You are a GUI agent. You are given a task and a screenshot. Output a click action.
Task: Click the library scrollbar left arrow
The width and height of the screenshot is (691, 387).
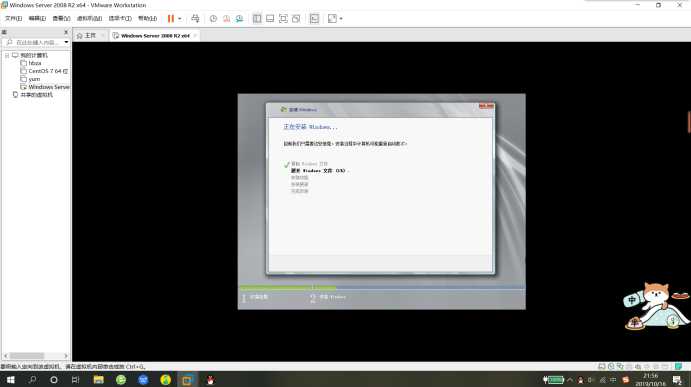[5, 356]
